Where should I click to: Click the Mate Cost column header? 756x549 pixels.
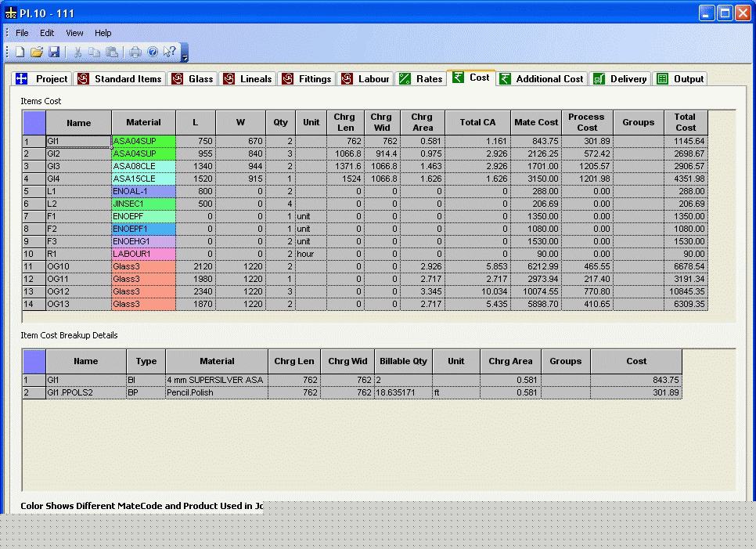click(536, 122)
